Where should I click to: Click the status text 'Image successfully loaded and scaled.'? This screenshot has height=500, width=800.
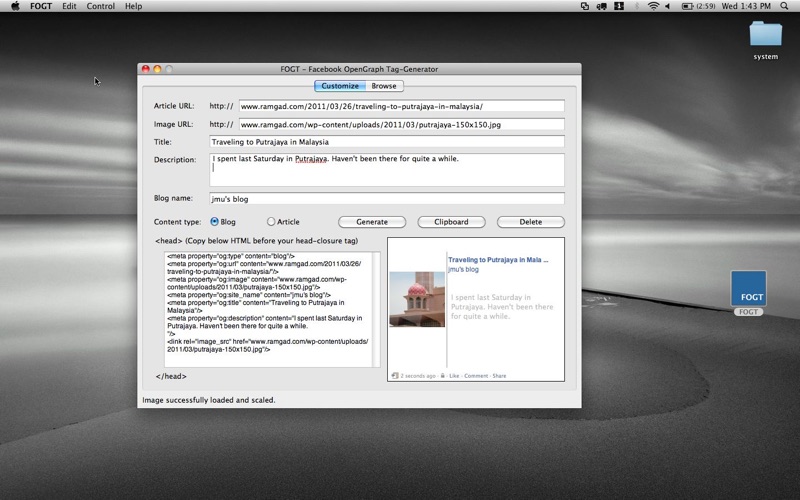click(x=209, y=400)
